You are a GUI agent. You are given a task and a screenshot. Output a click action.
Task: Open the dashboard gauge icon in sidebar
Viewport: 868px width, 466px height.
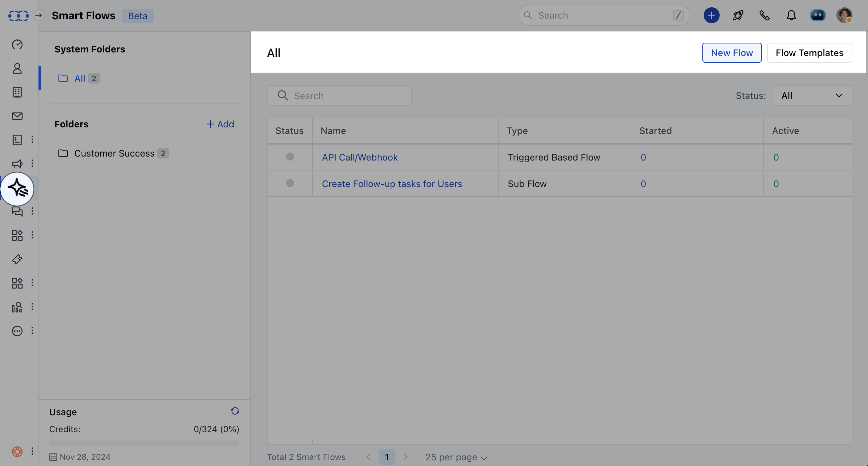(x=17, y=44)
